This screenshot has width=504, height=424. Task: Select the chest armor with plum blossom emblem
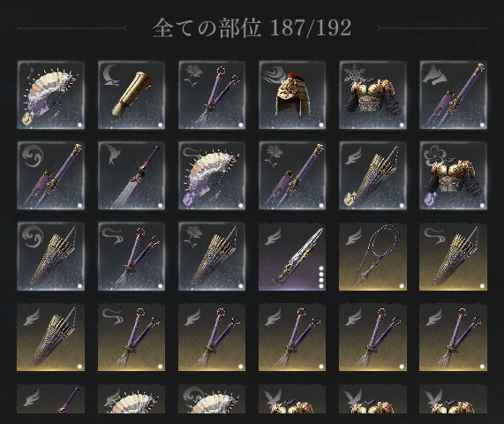click(453, 176)
